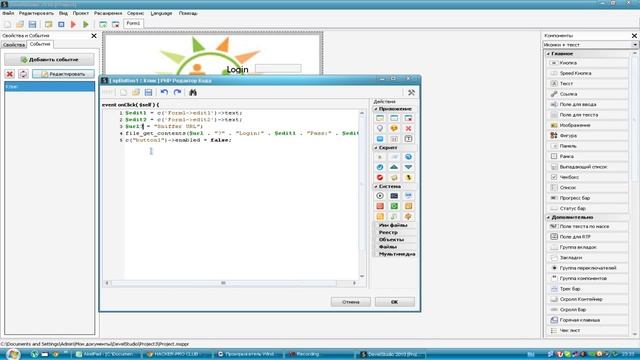The image size is (640, 360).
Task: Open the Сервис menu
Action: [x=136, y=13]
